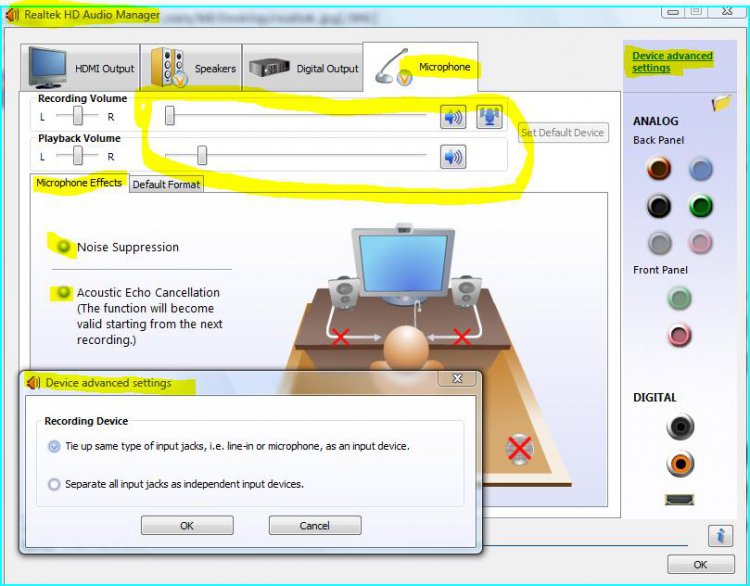This screenshot has width=750, height=586.
Task: Click the red X speaker in room illustration
Action: coord(519,449)
